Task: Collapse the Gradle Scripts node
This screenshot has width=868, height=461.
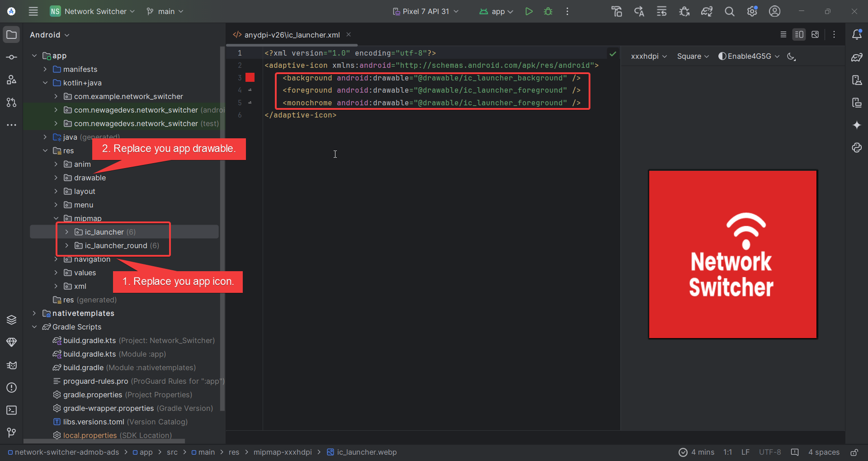Action: tap(34, 327)
